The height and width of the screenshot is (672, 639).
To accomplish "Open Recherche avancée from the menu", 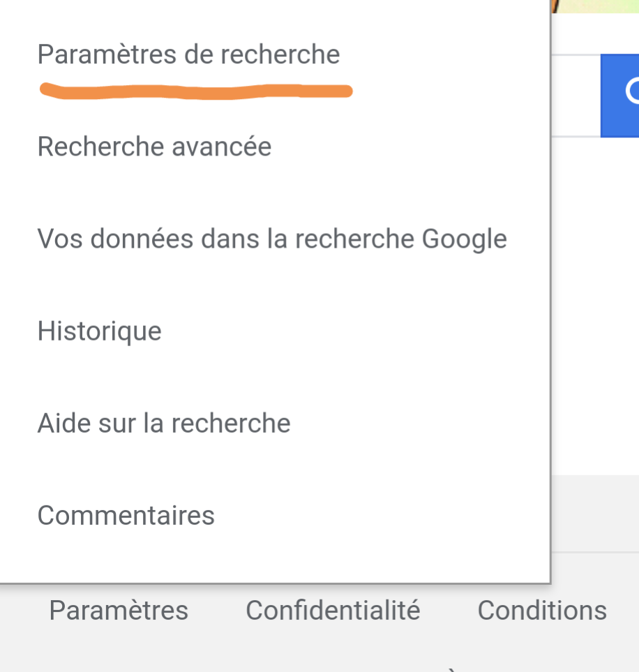I will (x=154, y=147).
